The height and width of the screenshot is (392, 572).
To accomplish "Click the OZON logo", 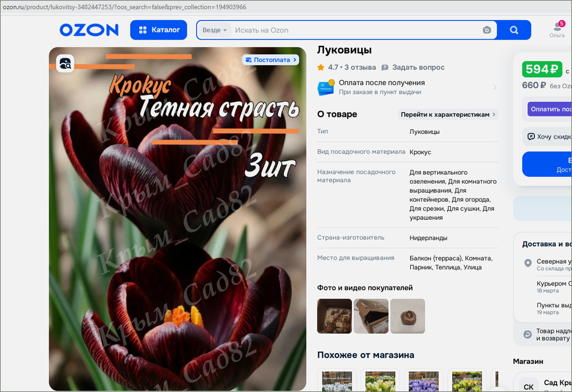I will coord(89,30).
